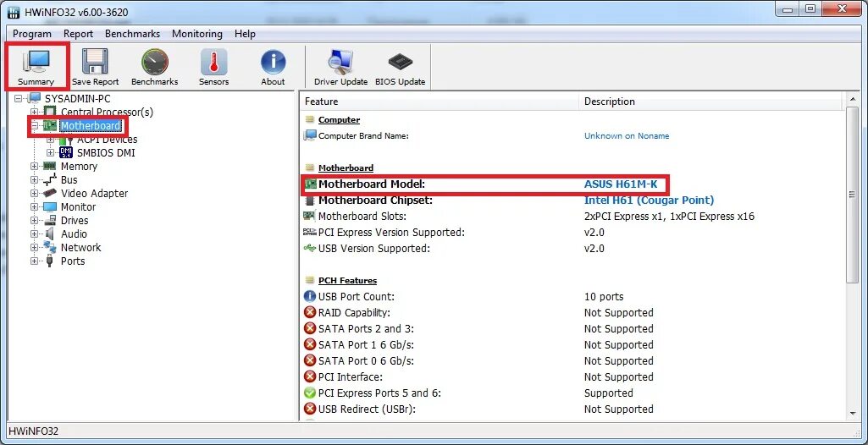Open the Benchmarks menu in menu bar
Screen dimensions: 868x445
pyautogui.click(x=132, y=34)
